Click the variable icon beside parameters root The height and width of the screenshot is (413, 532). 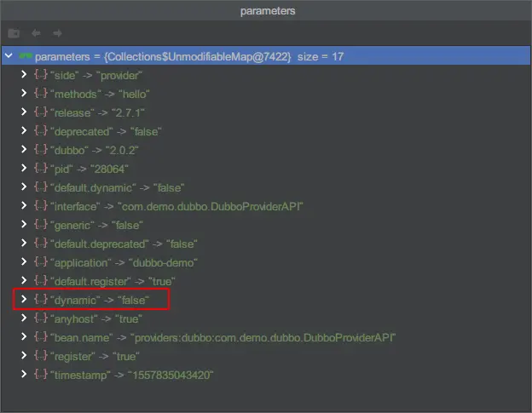pyautogui.click(x=26, y=55)
